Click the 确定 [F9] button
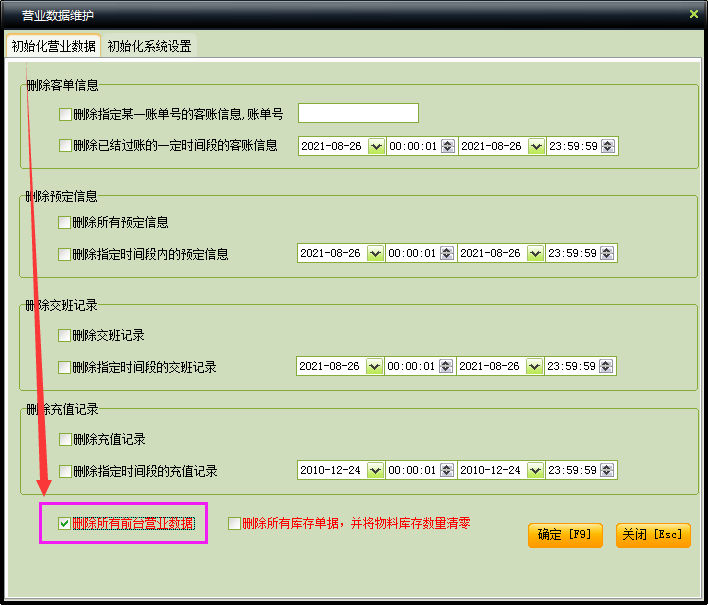 pyautogui.click(x=565, y=535)
